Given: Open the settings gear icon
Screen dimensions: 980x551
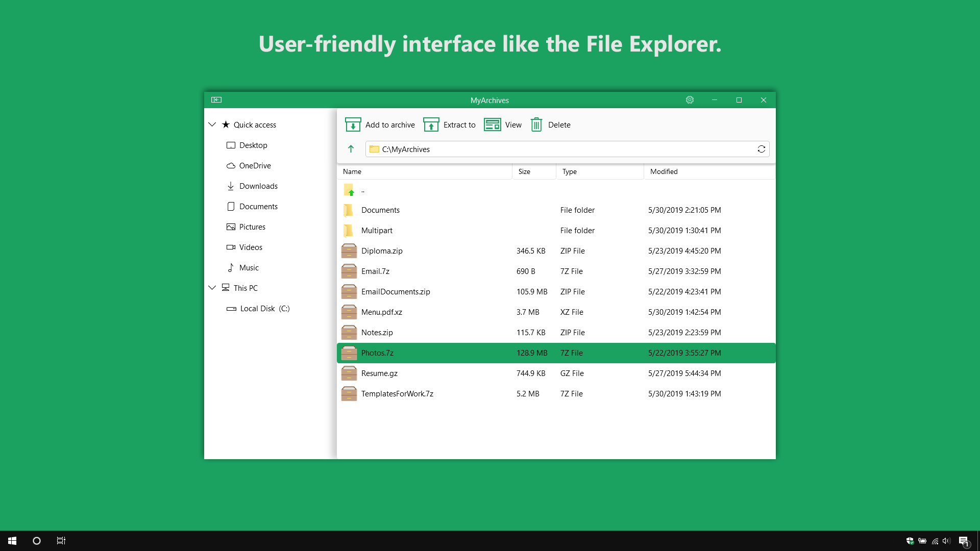Looking at the screenshot, I should click(690, 100).
